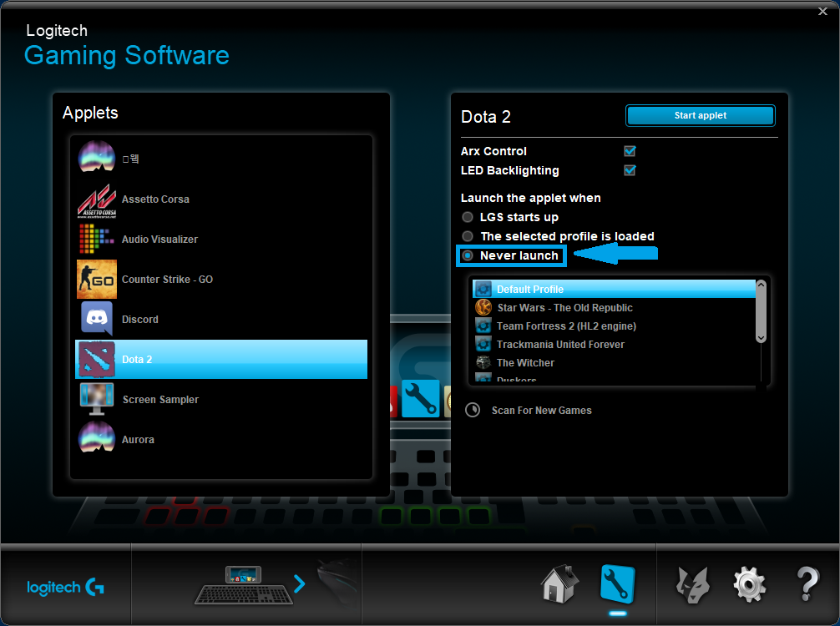Select the Never launch radio button
Screen dimensions: 840x626
[x=468, y=255]
